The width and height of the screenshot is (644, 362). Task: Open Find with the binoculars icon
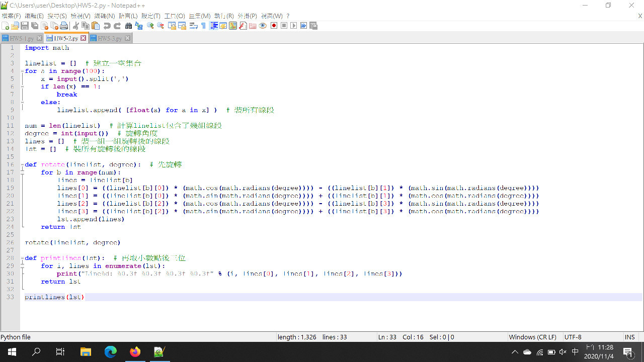(x=129, y=26)
